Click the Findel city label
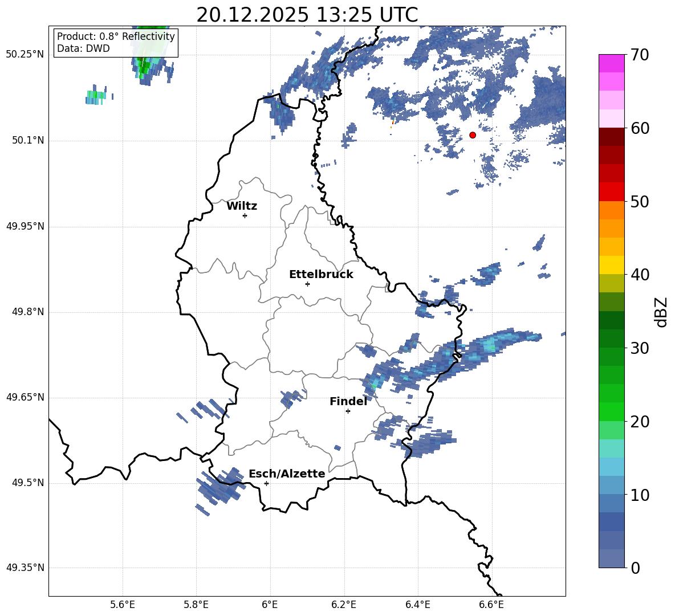This screenshot has width=675, height=616. coord(348,401)
